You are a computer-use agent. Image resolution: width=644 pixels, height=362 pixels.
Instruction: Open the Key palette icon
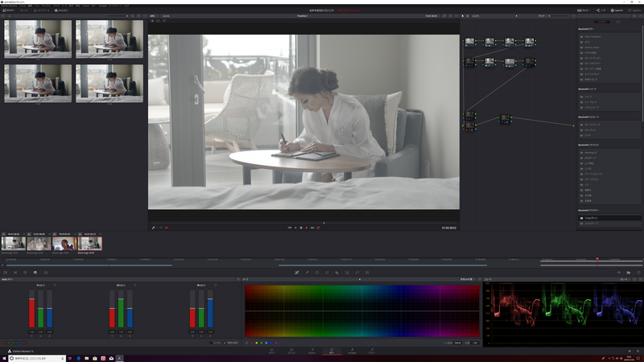click(347, 273)
